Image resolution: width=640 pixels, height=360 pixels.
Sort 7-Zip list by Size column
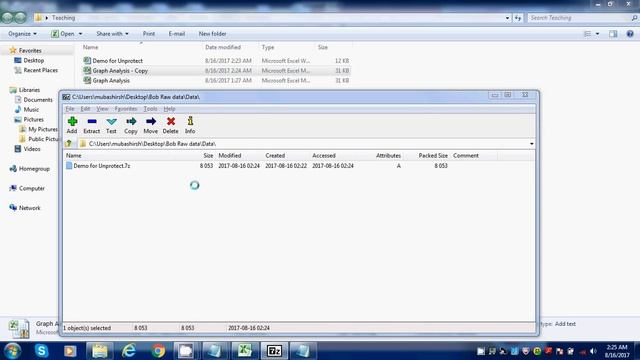208,156
